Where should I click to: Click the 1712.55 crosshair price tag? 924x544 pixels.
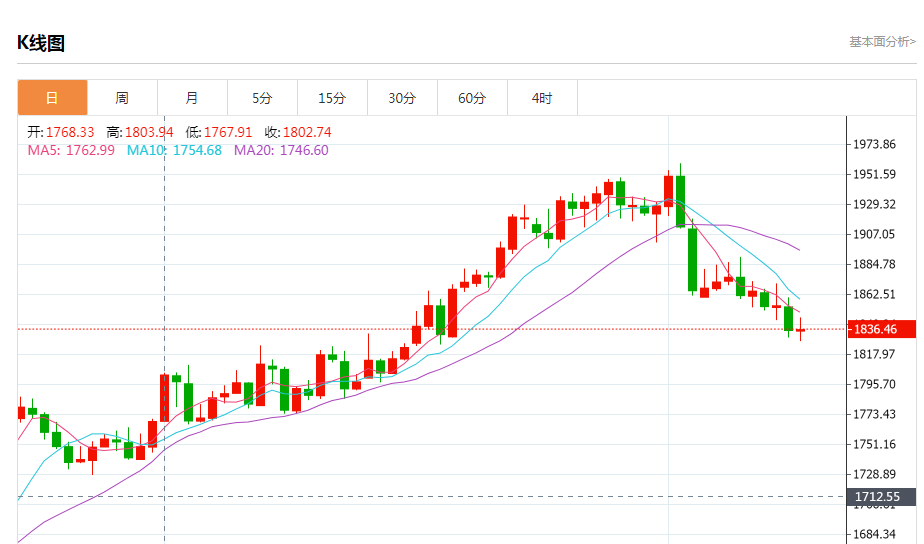click(876, 496)
